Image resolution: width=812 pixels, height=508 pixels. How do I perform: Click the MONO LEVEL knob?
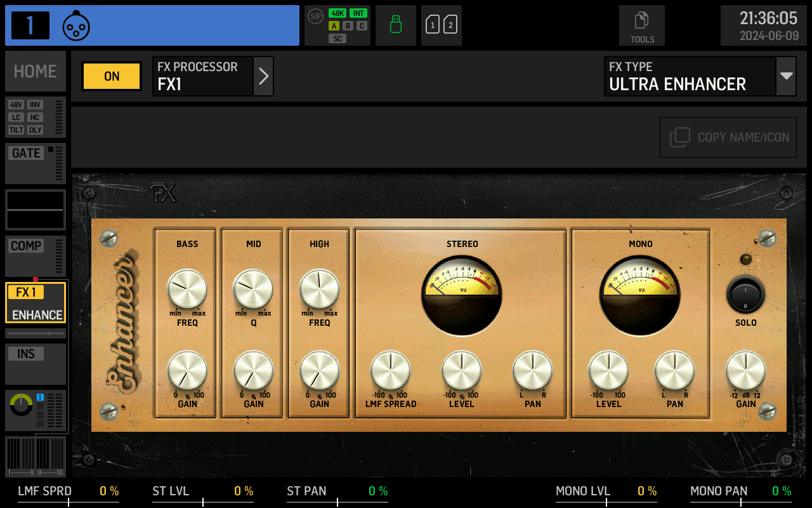click(608, 371)
